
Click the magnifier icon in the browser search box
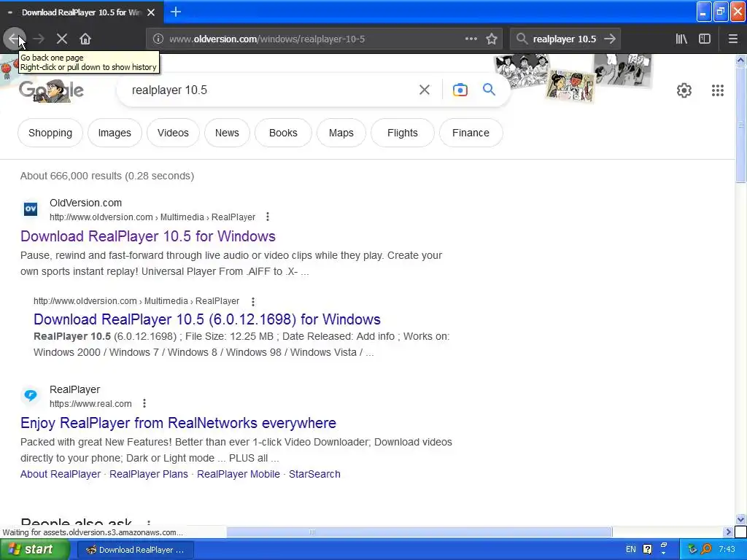(522, 39)
